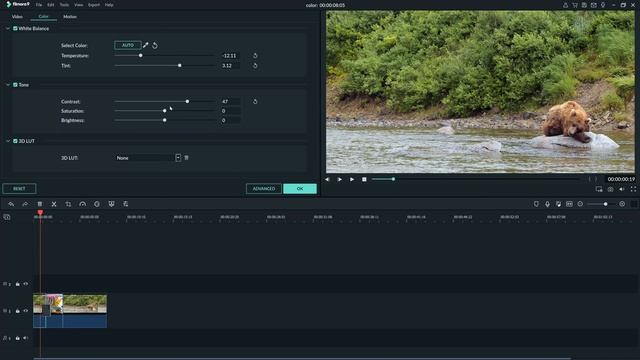Click the timeline zoom slider handle
The width and height of the screenshot is (640, 360).
[605, 204]
